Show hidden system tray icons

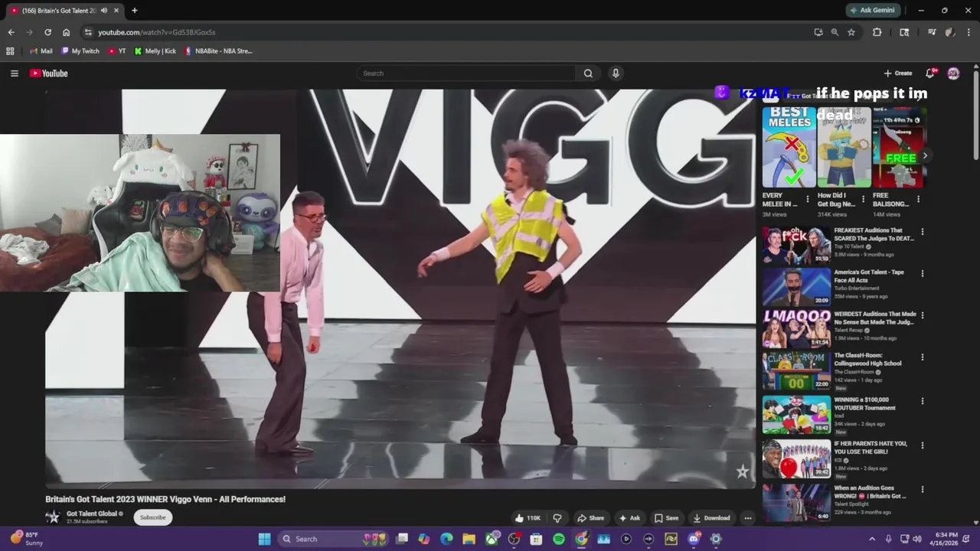click(871, 539)
